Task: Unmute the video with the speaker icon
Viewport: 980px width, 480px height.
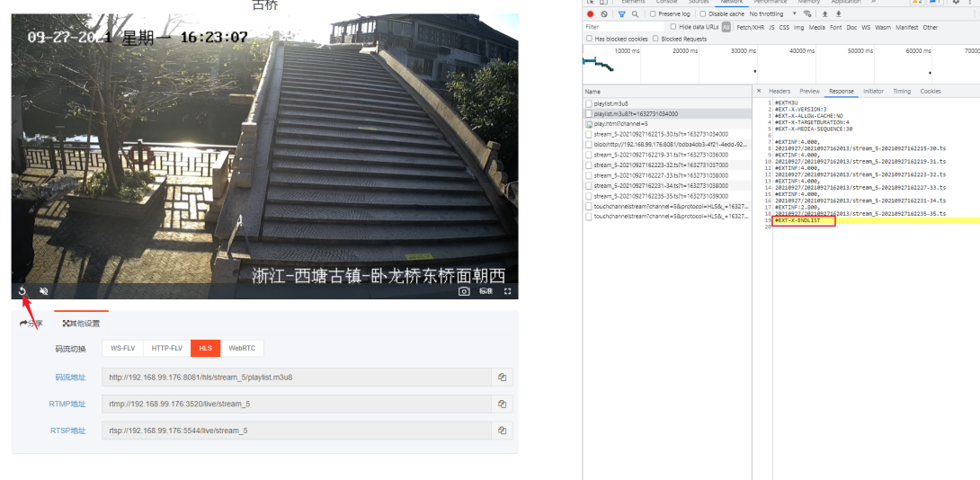Action: click(44, 291)
